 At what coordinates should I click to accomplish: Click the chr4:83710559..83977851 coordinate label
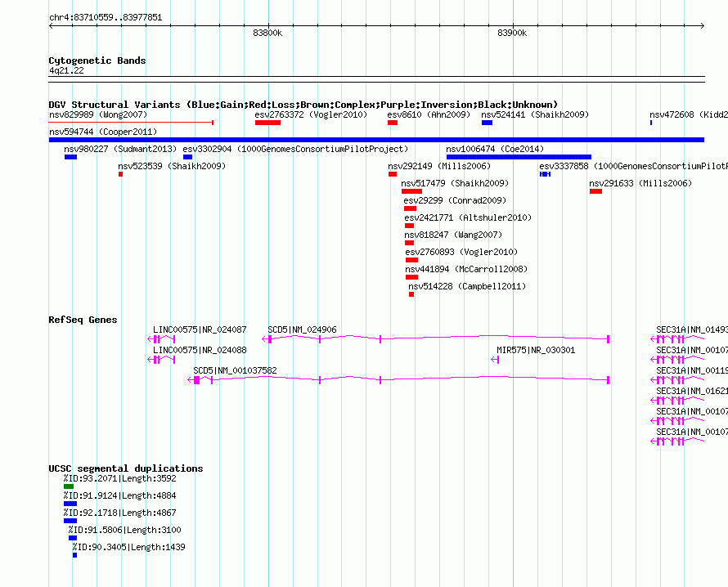click(x=106, y=18)
